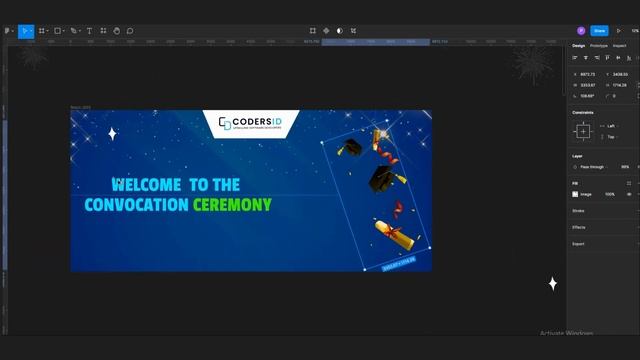Click the fill opacity 100% value
The height and width of the screenshot is (360, 640).
tap(610, 194)
